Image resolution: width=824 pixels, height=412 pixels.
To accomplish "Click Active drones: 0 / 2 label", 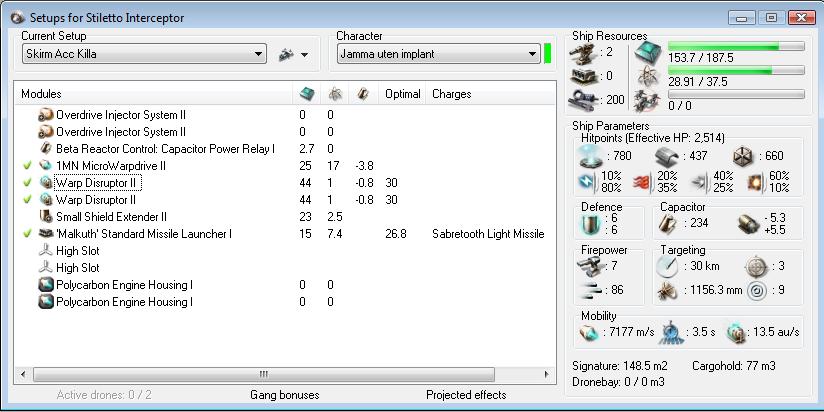I will coord(104,395).
